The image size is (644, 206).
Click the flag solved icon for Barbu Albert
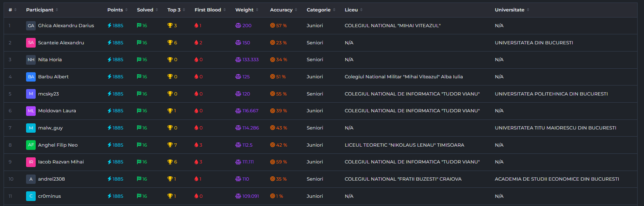click(x=139, y=77)
